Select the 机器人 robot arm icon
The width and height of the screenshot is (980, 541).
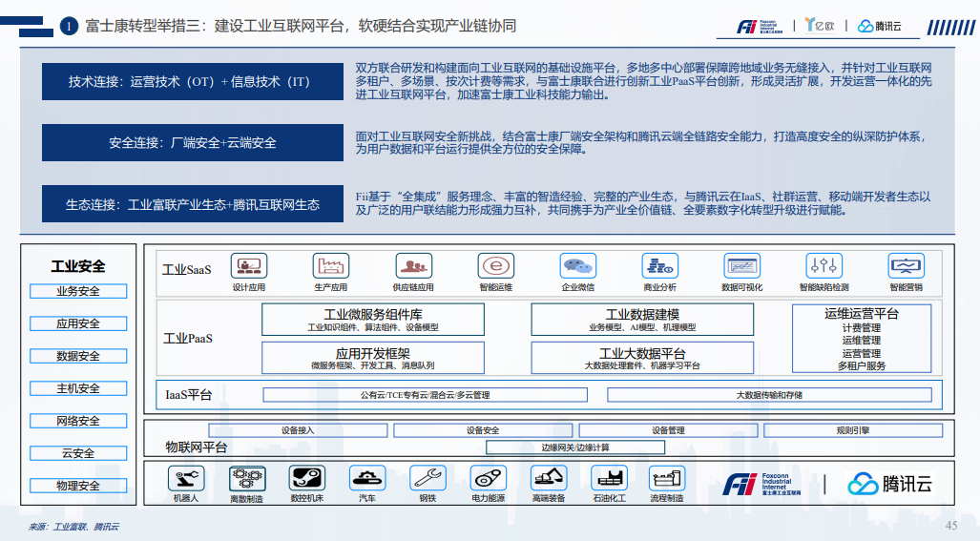pyautogui.click(x=185, y=478)
